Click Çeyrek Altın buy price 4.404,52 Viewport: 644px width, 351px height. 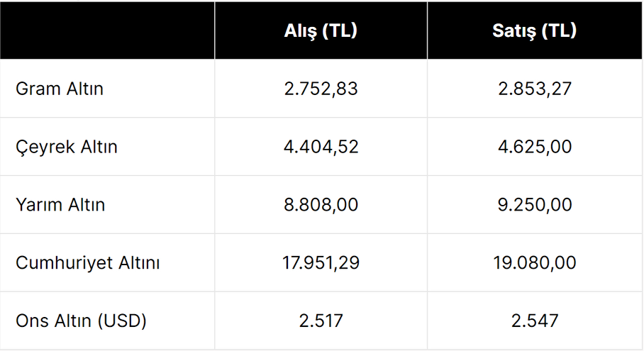(321, 147)
